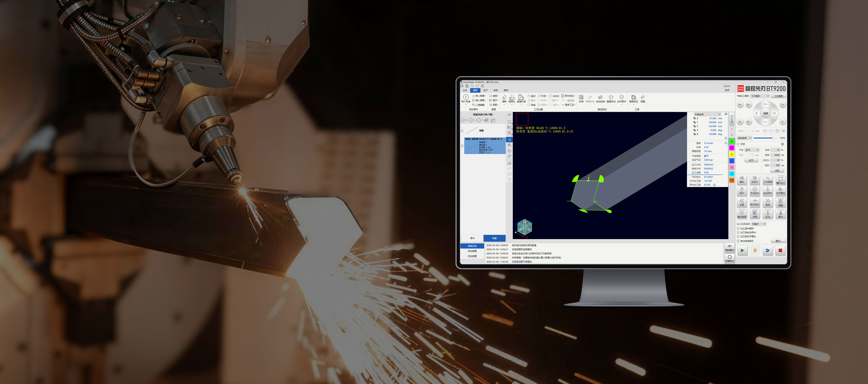Open the 机械坐标 coordinate dropdown
The image size is (868, 384).
coord(708,114)
